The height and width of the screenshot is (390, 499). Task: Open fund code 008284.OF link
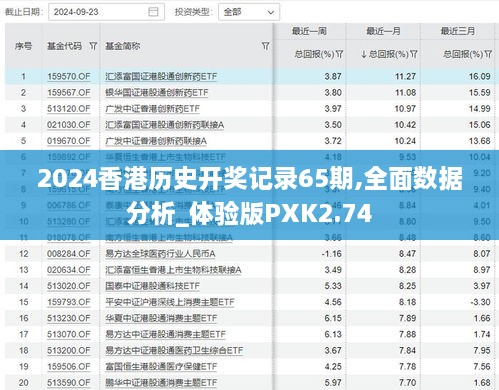click(x=69, y=254)
